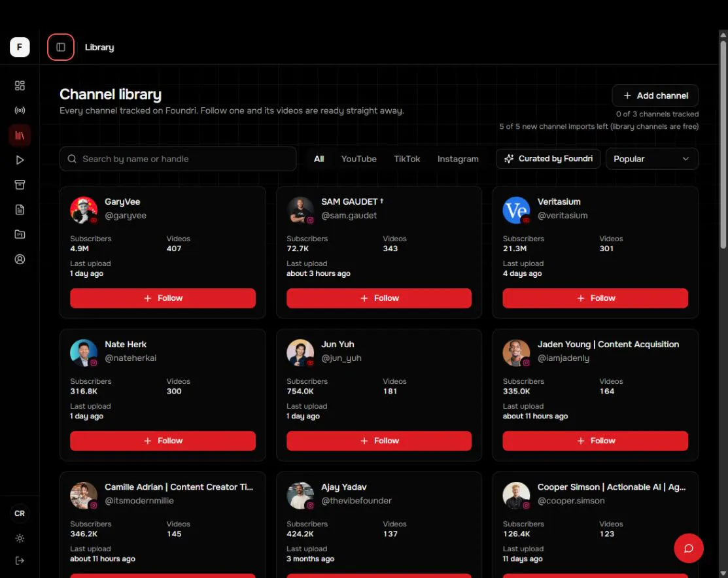Click the @cooper.simson handle
The width and height of the screenshot is (728, 578).
[571, 500]
